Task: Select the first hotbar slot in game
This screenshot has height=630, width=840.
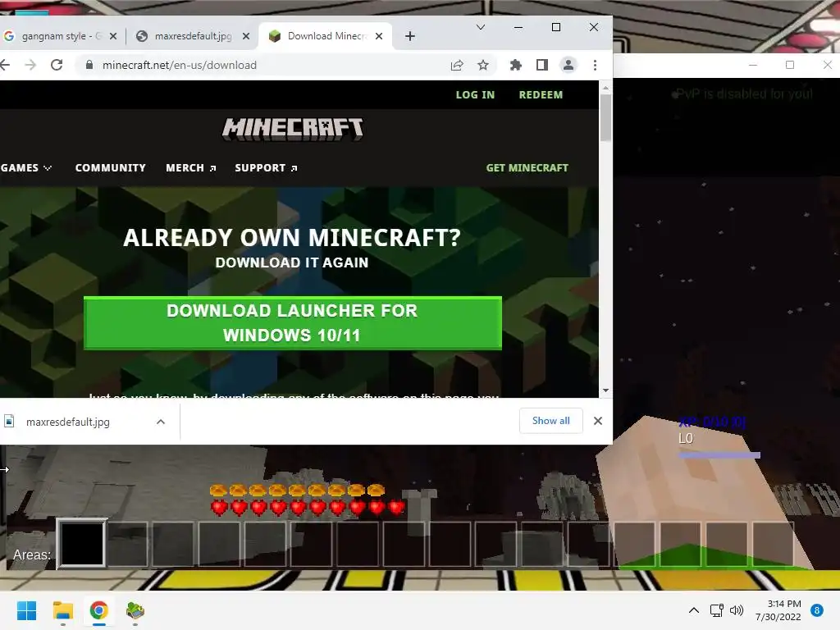Action: coord(82,543)
